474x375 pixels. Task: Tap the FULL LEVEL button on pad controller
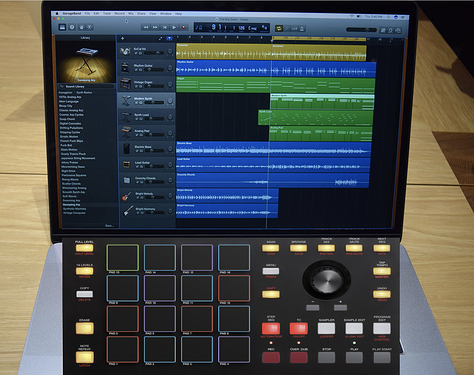84,248
